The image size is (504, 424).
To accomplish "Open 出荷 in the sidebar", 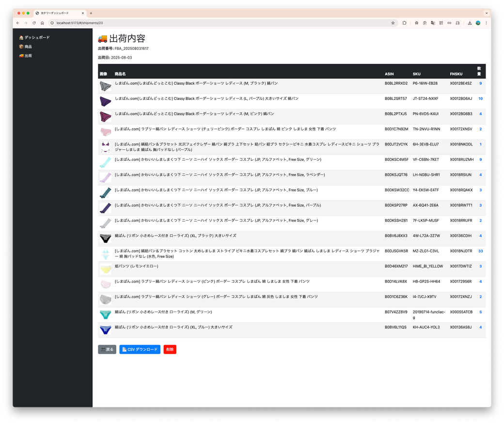I will click(x=25, y=56).
